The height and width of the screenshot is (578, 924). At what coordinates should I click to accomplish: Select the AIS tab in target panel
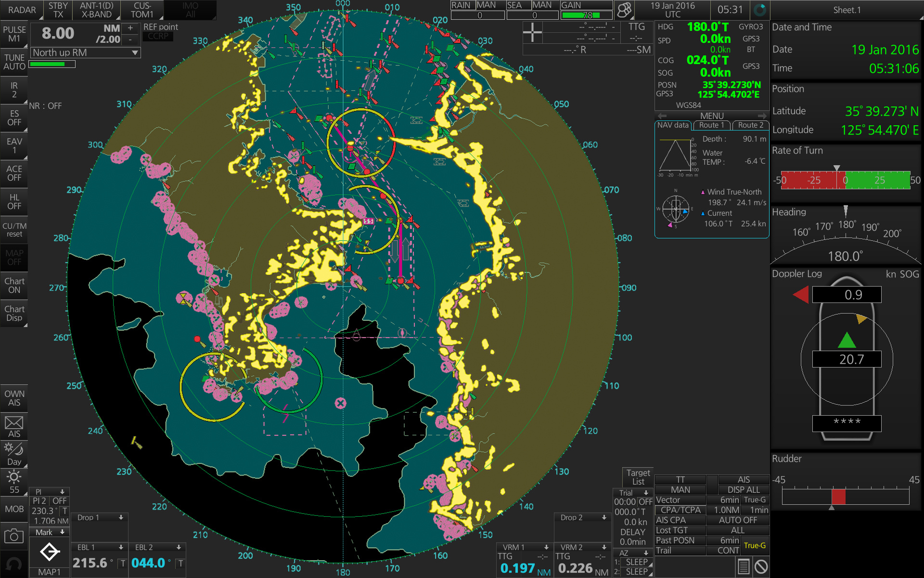(x=744, y=480)
